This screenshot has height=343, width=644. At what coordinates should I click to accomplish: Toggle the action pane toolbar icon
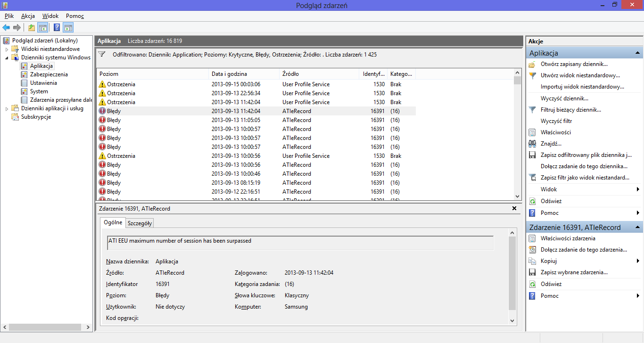click(68, 27)
